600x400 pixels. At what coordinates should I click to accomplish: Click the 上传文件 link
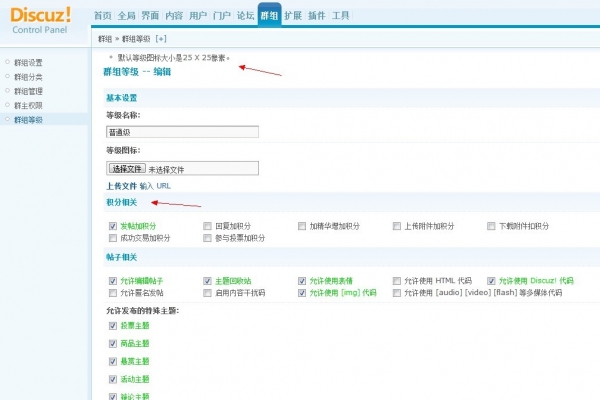pos(121,186)
